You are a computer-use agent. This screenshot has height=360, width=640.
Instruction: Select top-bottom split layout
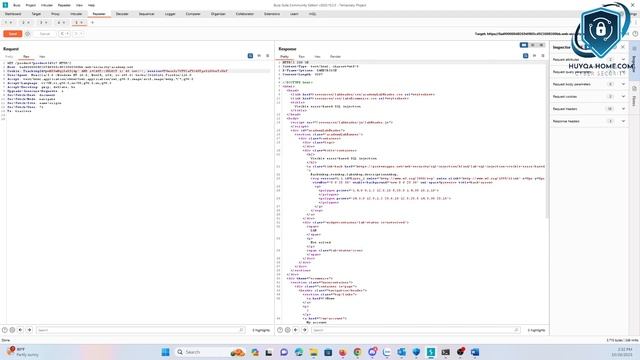click(x=533, y=45)
